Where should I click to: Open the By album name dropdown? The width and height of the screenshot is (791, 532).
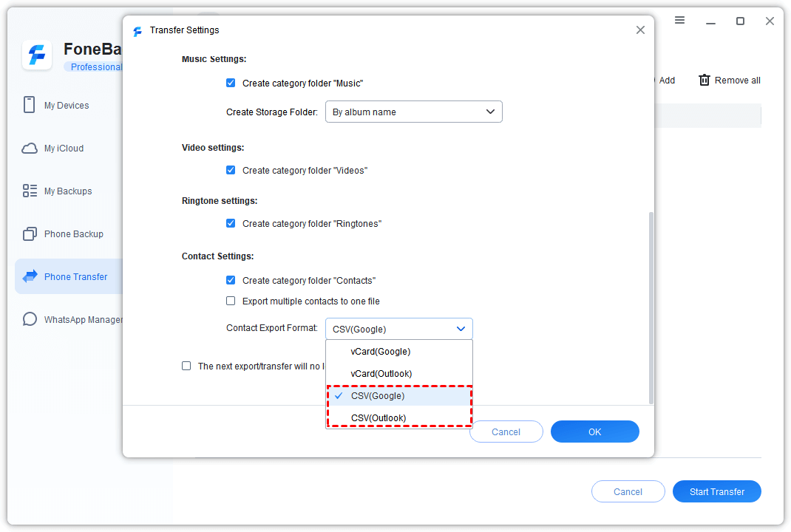coord(413,112)
